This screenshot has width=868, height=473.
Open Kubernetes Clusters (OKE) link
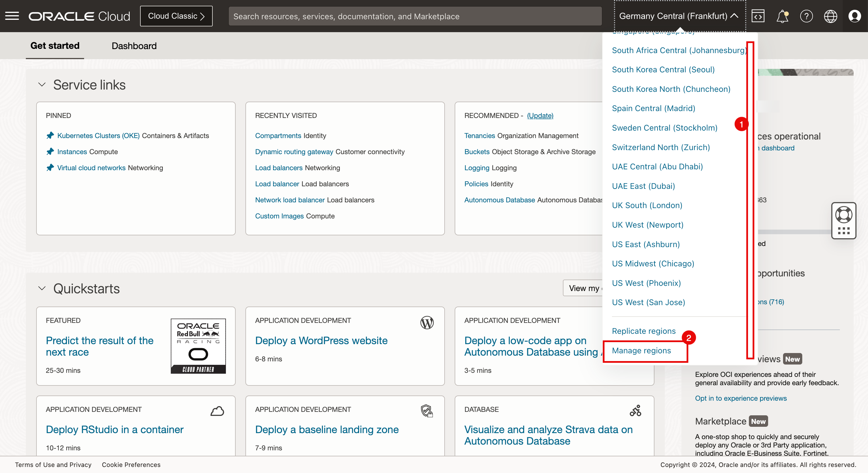[x=98, y=135]
